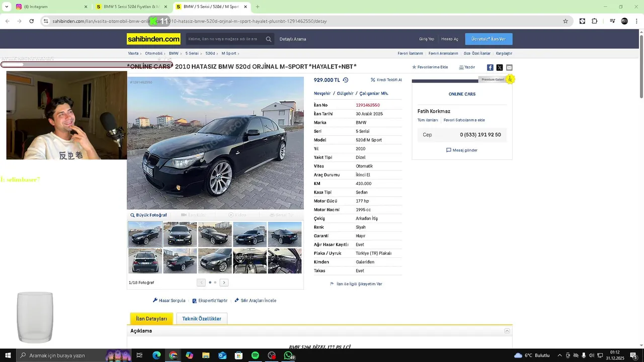
Task: Collapse the Açıklama section chevron
Action: pyautogui.click(x=507, y=331)
